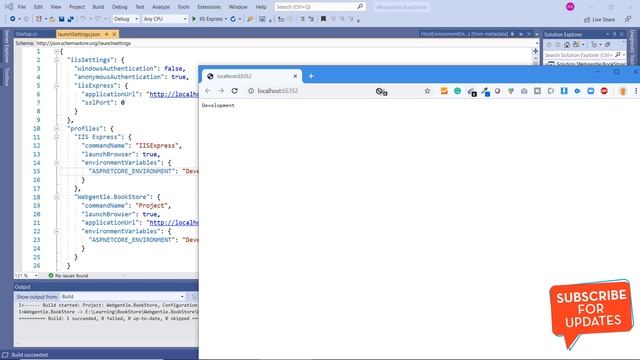The height and width of the screenshot is (360, 640).
Task: Start debugging with IIS Express green arrow
Action: pyautogui.click(x=194, y=19)
